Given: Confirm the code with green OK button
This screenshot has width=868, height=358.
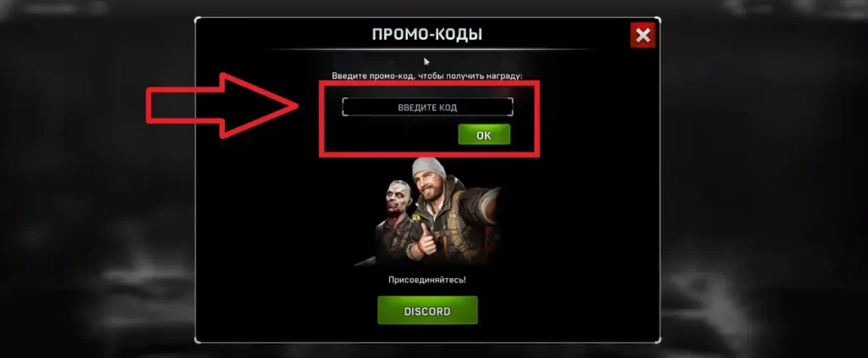Looking at the screenshot, I should point(484,135).
